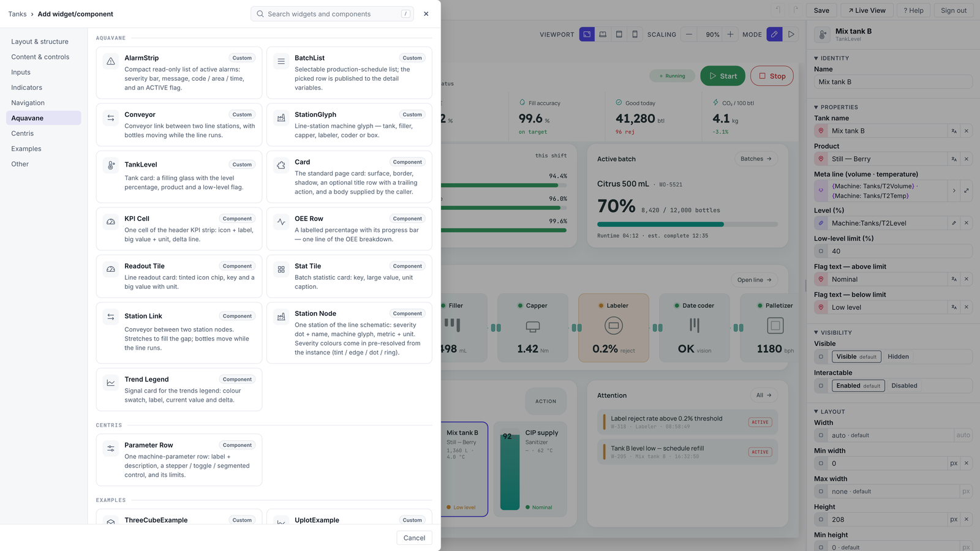
Task: Set Visible option to Hidden
Action: 898,356
